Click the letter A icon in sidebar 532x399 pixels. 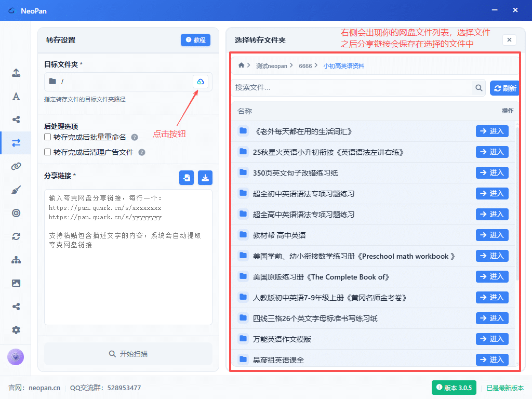click(x=16, y=96)
